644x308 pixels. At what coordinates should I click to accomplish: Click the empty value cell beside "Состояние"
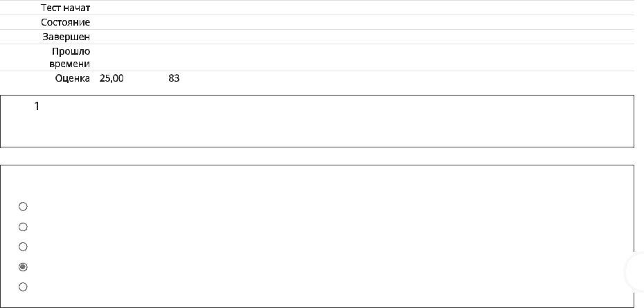(x=364, y=22)
